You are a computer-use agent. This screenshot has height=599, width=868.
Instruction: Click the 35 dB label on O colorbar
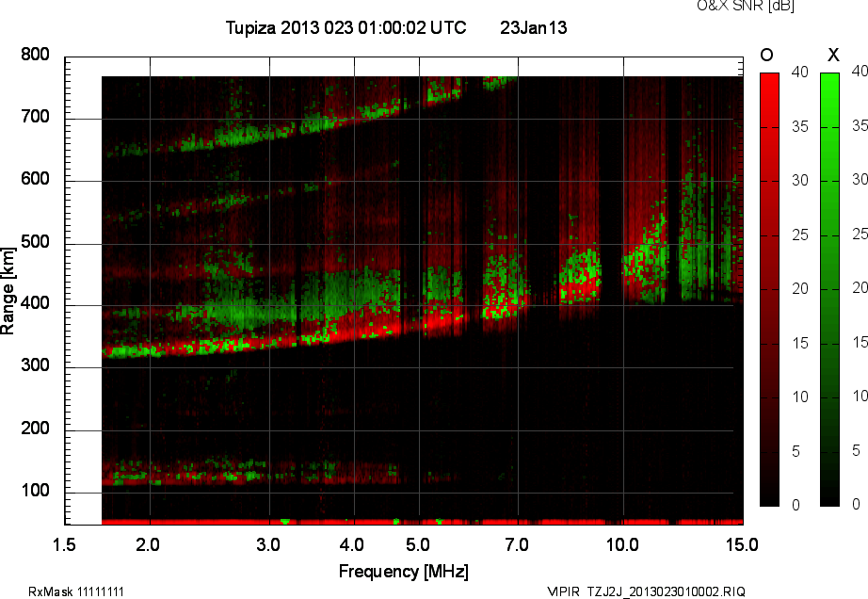799,126
